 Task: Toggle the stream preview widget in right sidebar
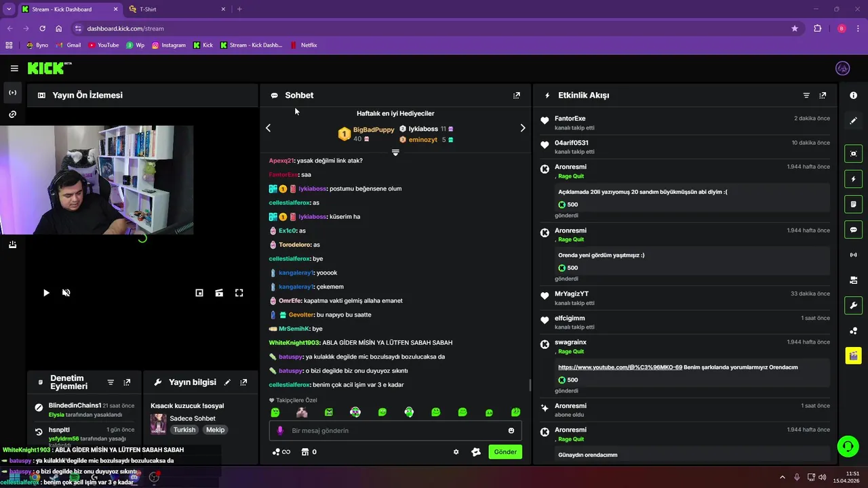[x=853, y=154]
